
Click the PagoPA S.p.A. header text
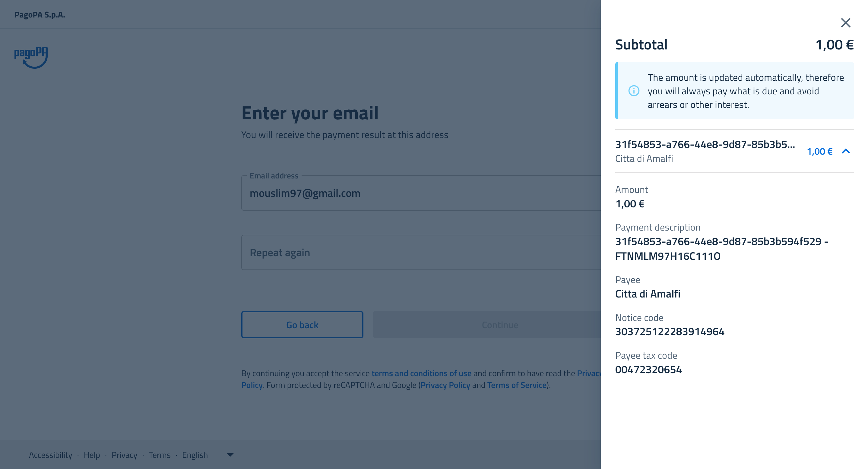pyautogui.click(x=40, y=15)
